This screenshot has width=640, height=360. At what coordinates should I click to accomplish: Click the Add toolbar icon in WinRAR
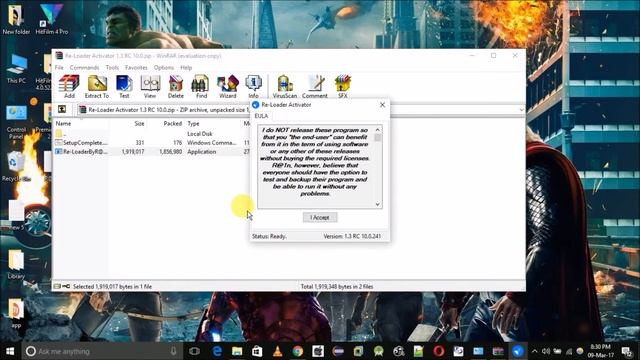click(x=69, y=86)
